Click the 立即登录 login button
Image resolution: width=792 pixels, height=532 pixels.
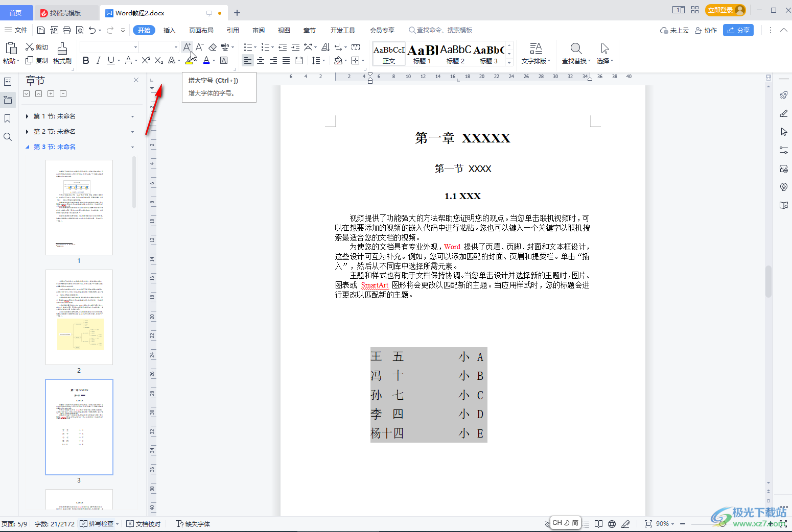click(726, 10)
